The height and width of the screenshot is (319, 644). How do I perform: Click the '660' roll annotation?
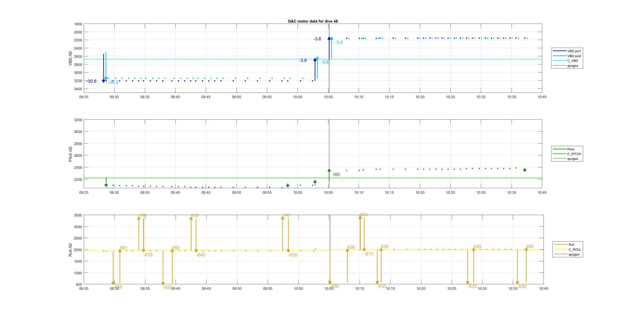pos(176,248)
